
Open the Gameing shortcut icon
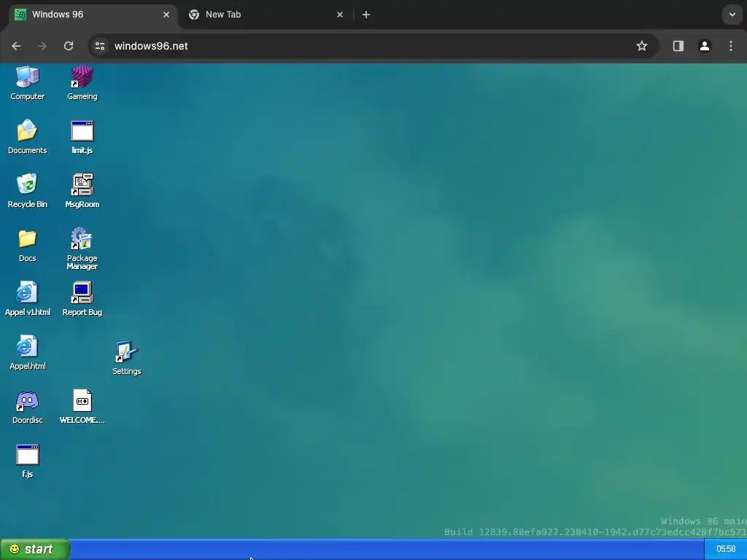coord(82,83)
